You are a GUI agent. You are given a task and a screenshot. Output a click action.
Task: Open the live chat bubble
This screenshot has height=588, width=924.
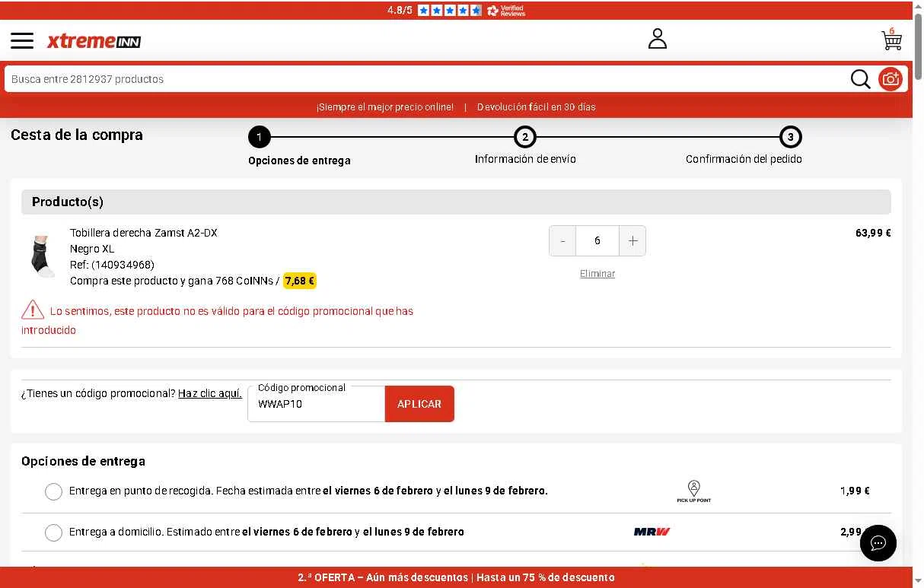coord(878,543)
